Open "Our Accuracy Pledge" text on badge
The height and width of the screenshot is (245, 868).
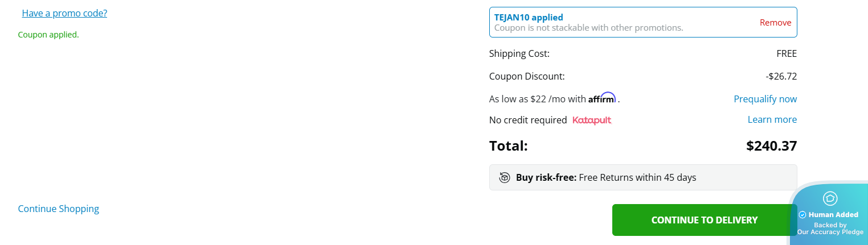point(830,232)
